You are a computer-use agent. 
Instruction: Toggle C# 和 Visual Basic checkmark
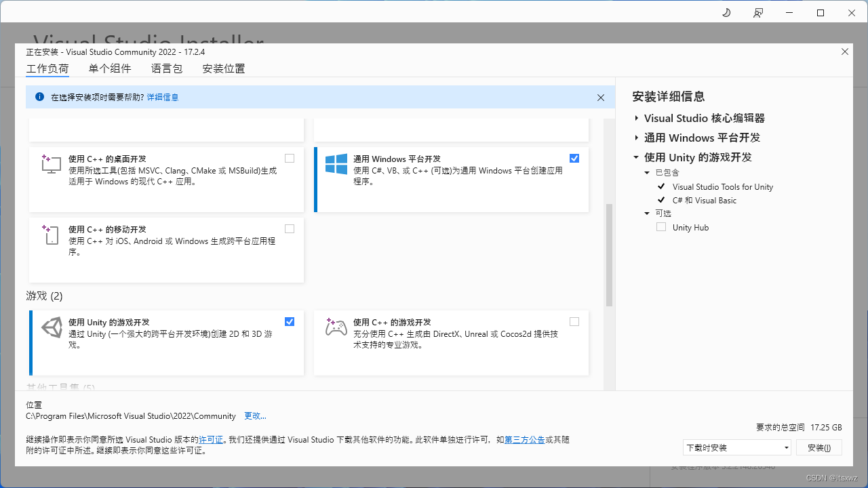click(x=661, y=200)
